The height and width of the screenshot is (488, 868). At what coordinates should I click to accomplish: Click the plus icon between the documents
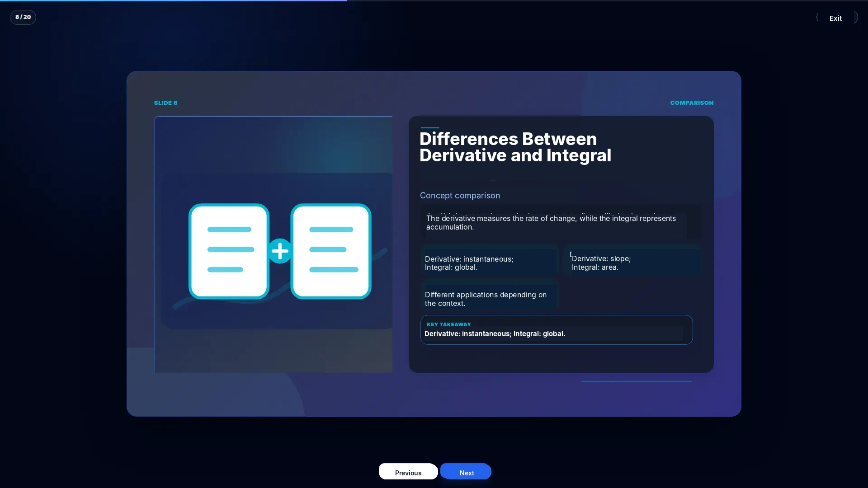tap(280, 251)
